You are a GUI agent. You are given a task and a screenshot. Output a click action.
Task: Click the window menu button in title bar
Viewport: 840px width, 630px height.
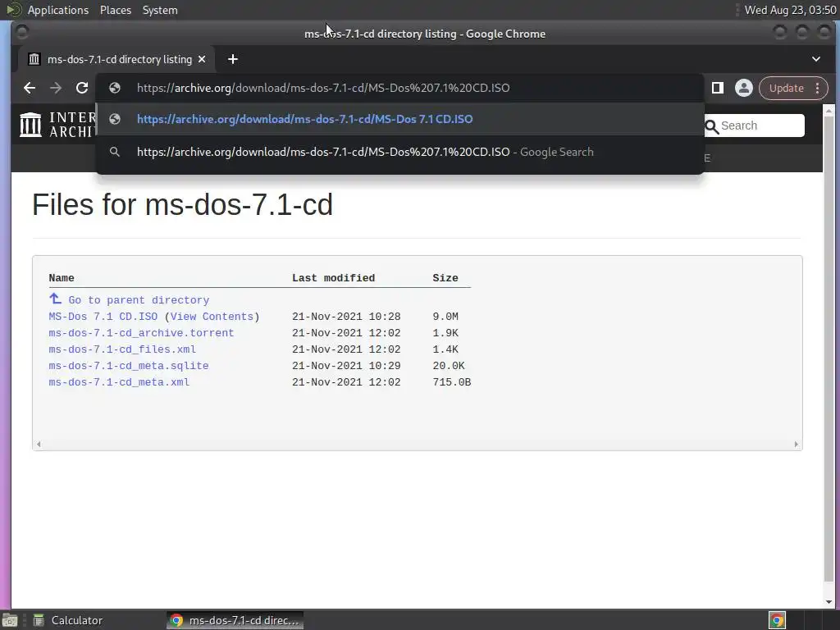click(22, 33)
